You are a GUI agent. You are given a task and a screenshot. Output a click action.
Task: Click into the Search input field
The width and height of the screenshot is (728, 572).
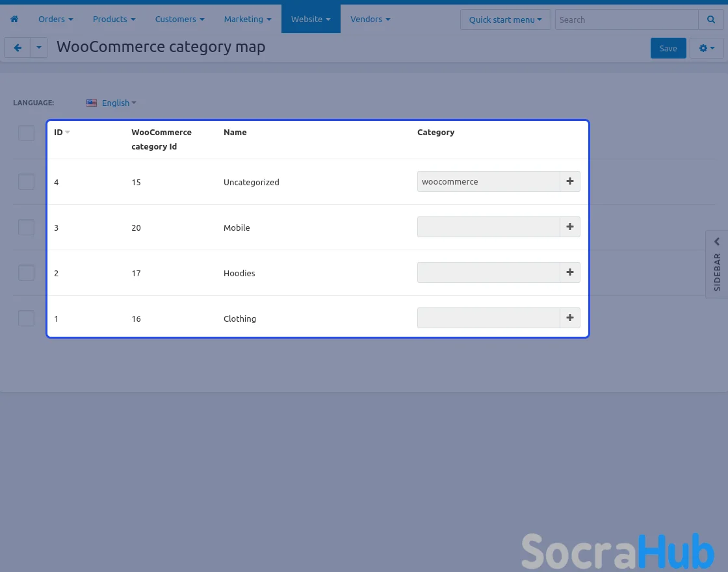pyautogui.click(x=626, y=19)
